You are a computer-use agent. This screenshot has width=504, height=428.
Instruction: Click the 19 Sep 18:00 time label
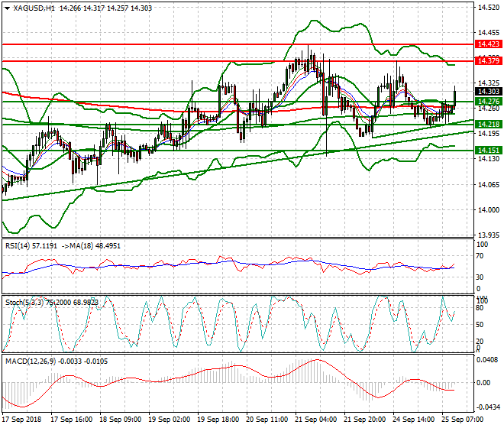tap(218, 420)
